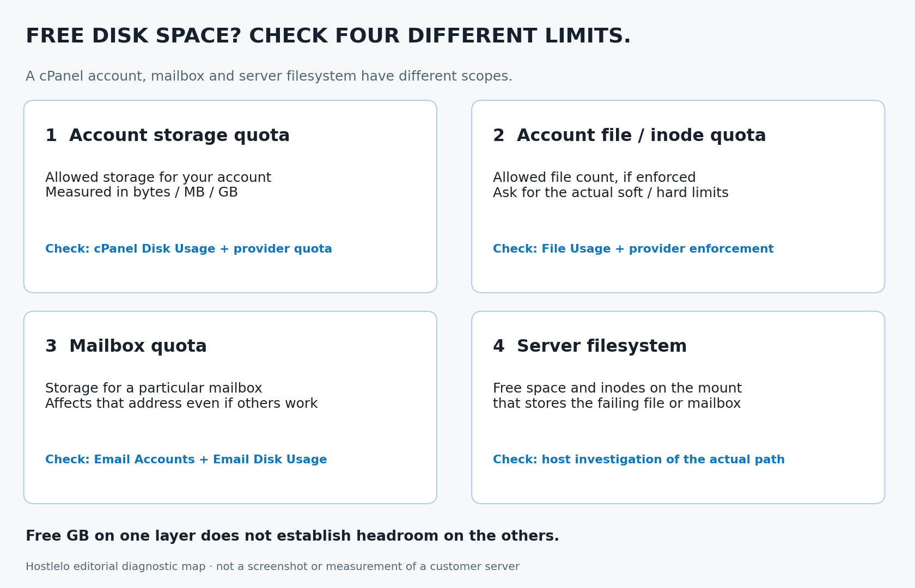Image resolution: width=915 pixels, height=588 pixels.
Task: Click the line 'that stores the failing file or mailbox'
Action: point(617,403)
